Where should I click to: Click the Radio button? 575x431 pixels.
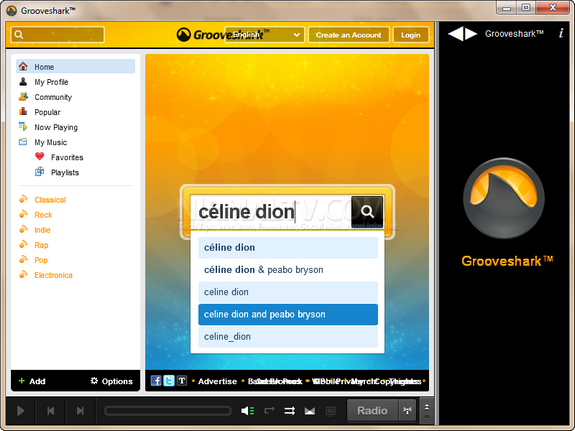[372, 410]
